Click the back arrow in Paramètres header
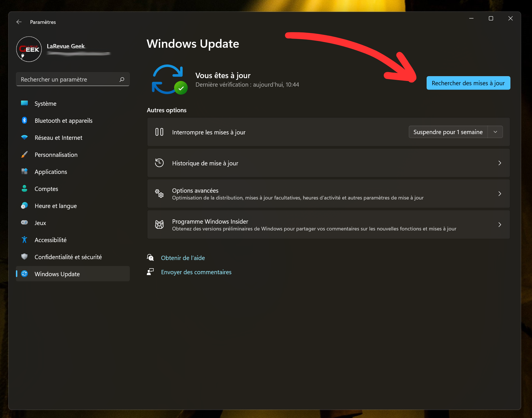 pos(19,22)
